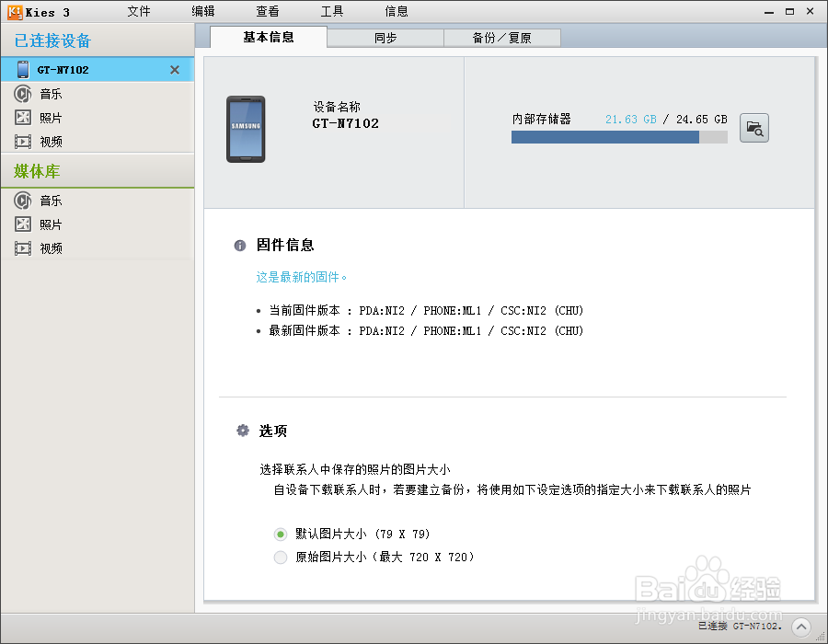Click the Kies 3 logo icon

(x=15, y=12)
